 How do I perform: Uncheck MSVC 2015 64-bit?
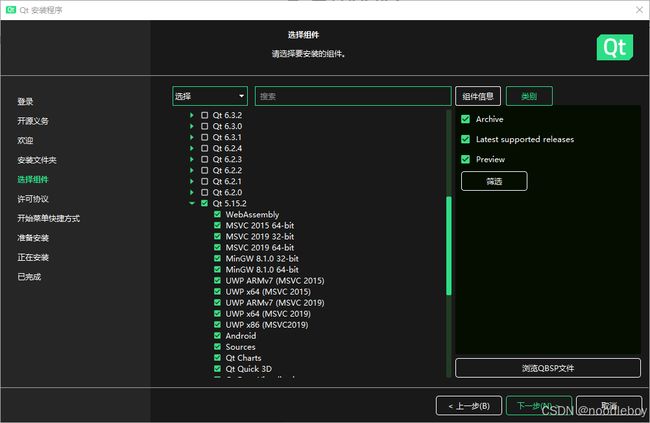tap(217, 226)
